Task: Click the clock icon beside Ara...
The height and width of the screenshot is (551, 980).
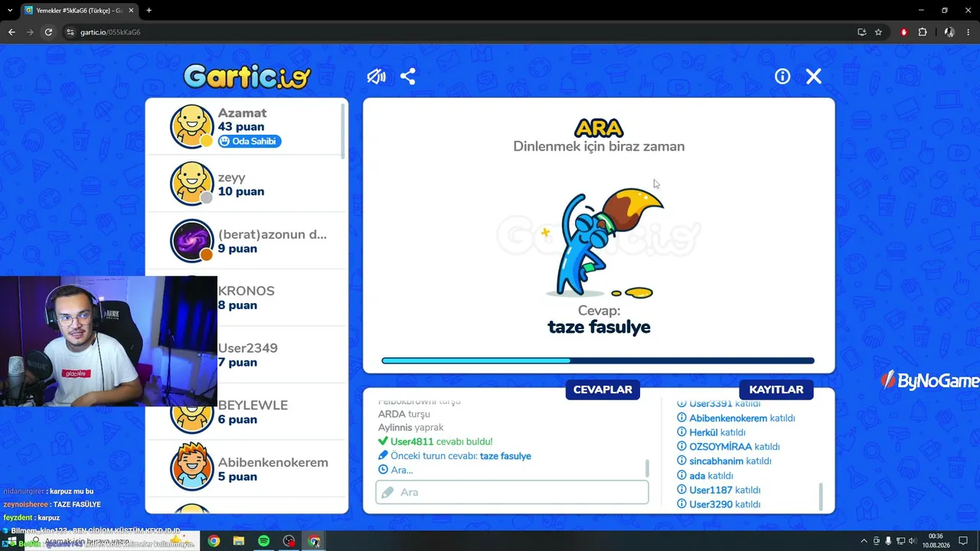Action: point(383,470)
